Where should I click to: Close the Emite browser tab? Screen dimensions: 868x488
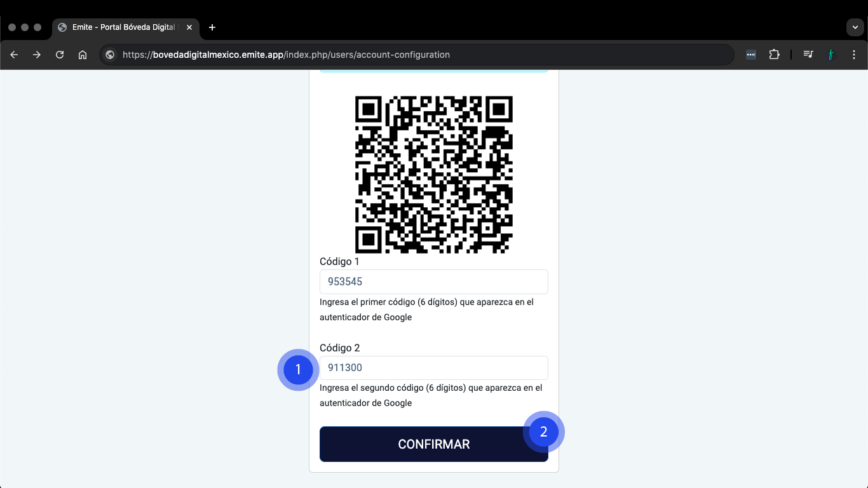pos(189,27)
